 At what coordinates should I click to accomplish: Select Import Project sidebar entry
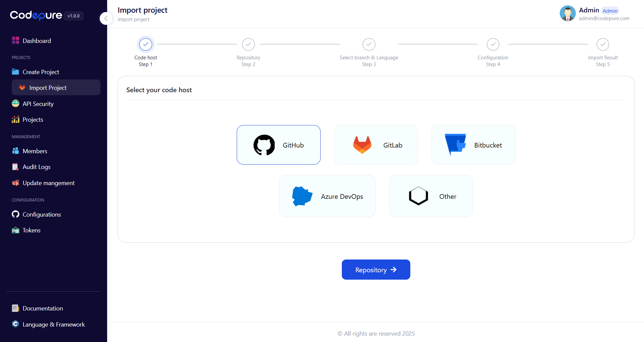click(x=56, y=88)
